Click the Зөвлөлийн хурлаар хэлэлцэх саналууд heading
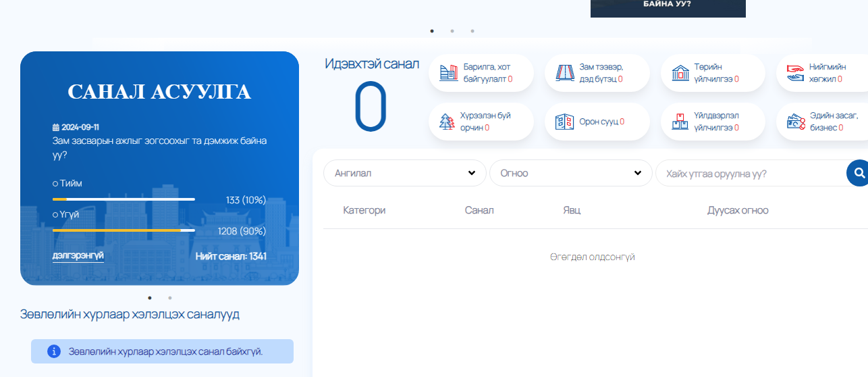The image size is (868, 377). 130,314
